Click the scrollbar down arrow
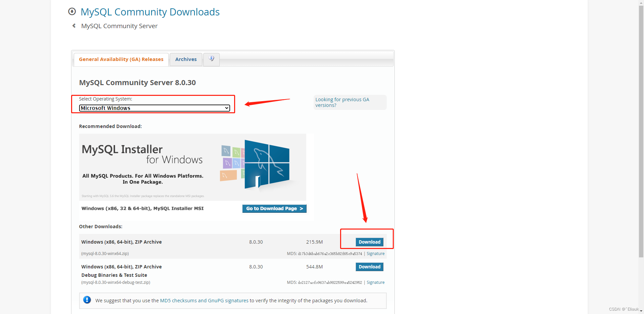Viewport: 644px width, 314px height. pos(641,311)
